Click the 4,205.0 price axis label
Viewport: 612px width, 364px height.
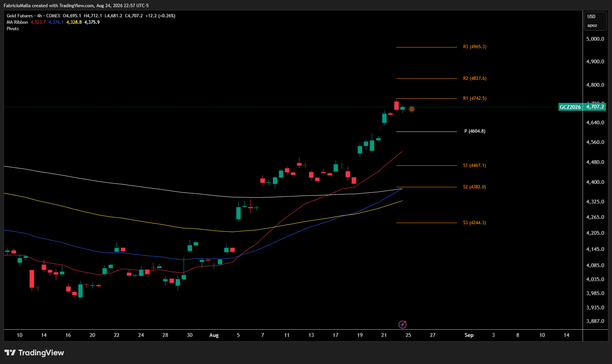click(595, 233)
